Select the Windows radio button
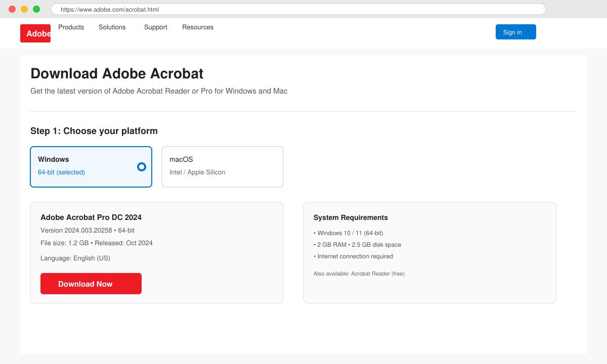This screenshot has width=607, height=364. pyautogui.click(x=142, y=167)
